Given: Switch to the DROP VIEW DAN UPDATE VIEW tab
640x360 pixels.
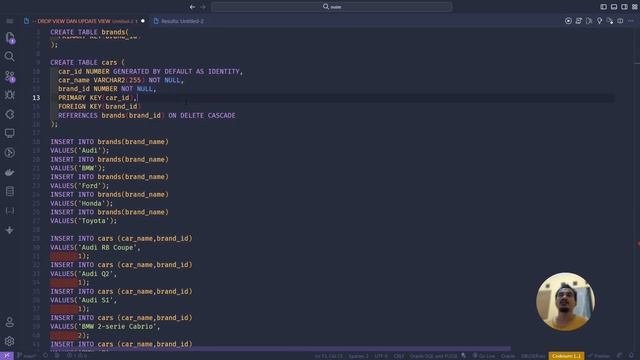Looking at the screenshot, I should click(84, 21).
